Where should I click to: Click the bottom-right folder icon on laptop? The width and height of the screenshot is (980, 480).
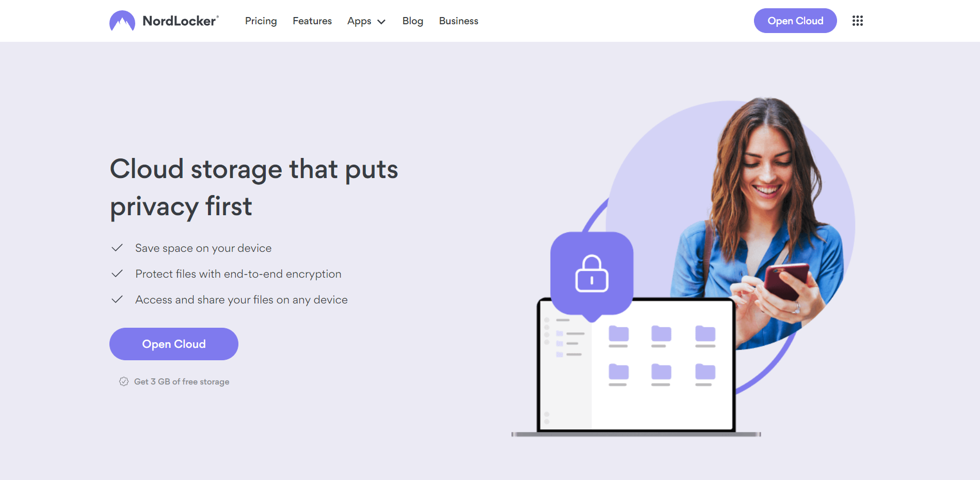(x=705, y=372)
